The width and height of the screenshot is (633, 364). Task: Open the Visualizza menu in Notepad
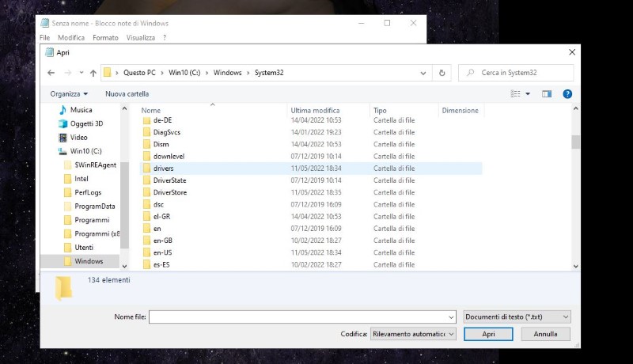141,37
